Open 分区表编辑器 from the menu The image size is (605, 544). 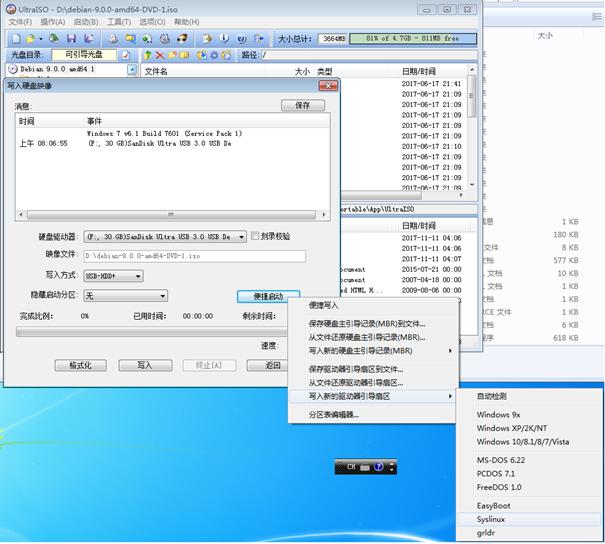click(373, 415)
